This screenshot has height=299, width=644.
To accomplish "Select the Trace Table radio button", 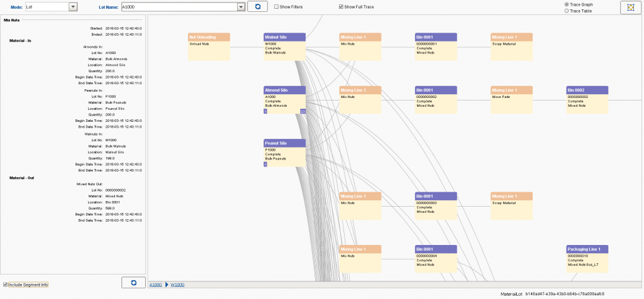I will [567, 11].
